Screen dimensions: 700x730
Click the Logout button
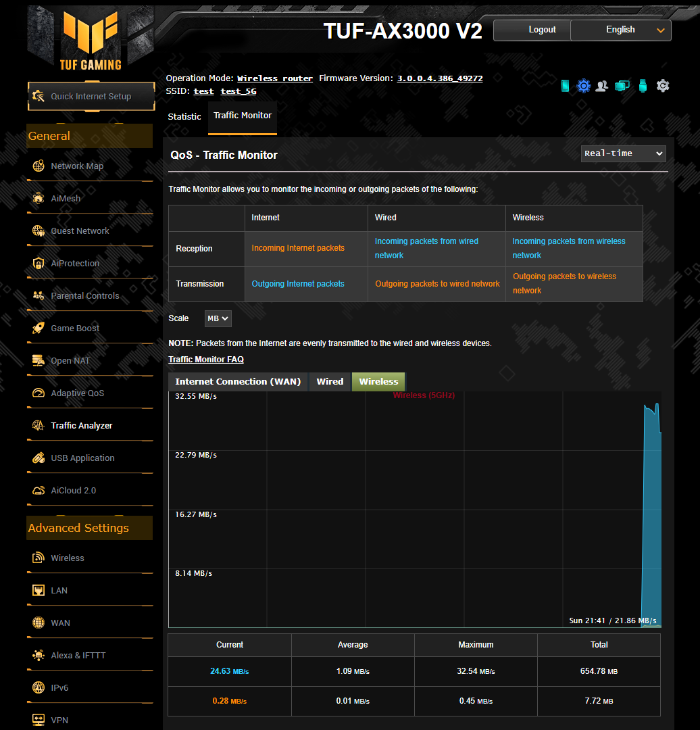pyautogui.click(x=532, y=30)
